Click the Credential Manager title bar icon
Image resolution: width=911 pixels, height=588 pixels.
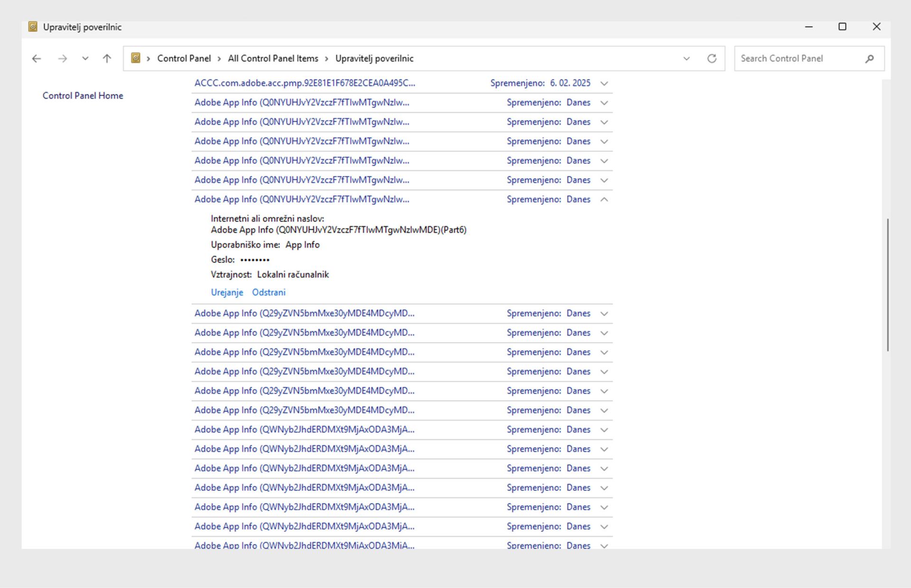pos(33,27)
